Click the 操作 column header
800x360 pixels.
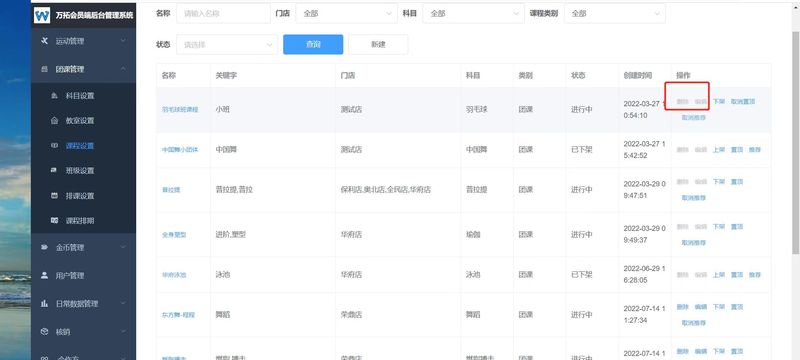[x=684, y=75]
